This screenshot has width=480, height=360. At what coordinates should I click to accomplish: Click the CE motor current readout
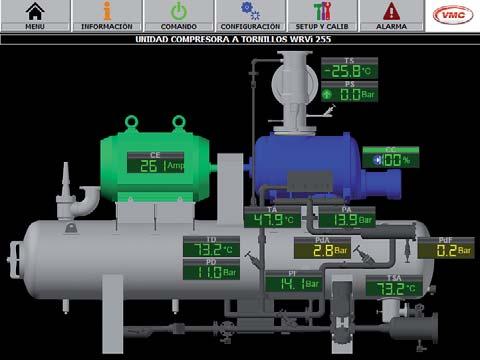coord(155,162)
